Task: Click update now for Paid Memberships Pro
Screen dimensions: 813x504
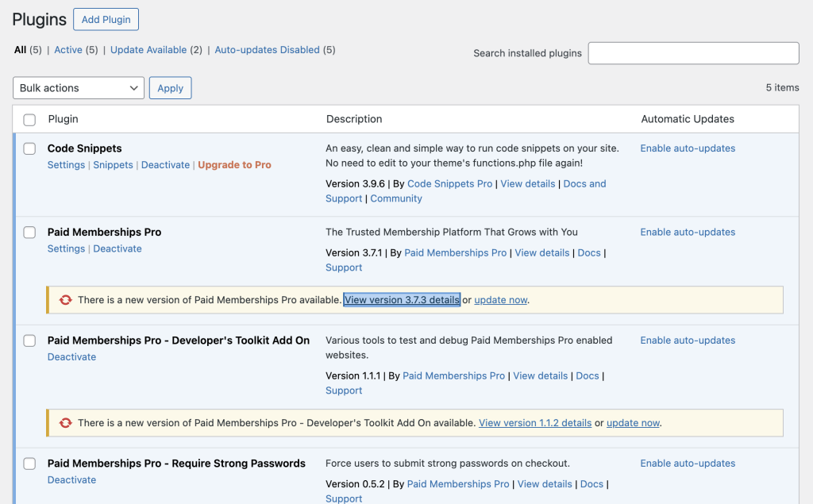Action: pos(500,300)
